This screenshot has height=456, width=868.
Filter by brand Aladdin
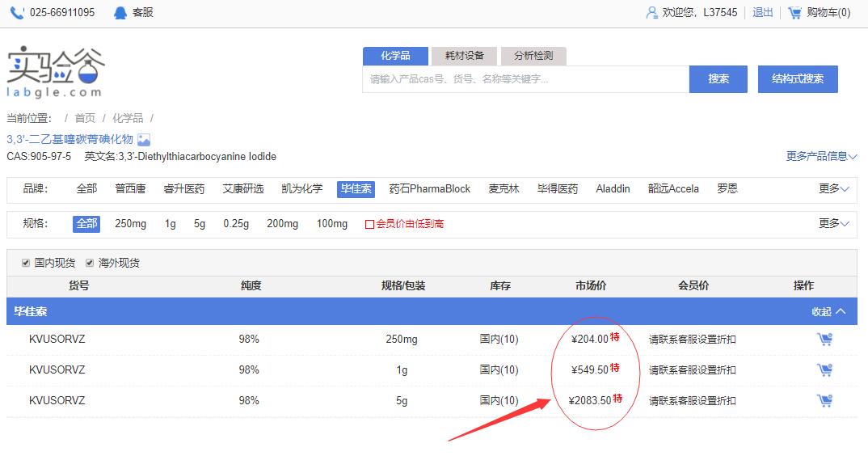(613, 189)
